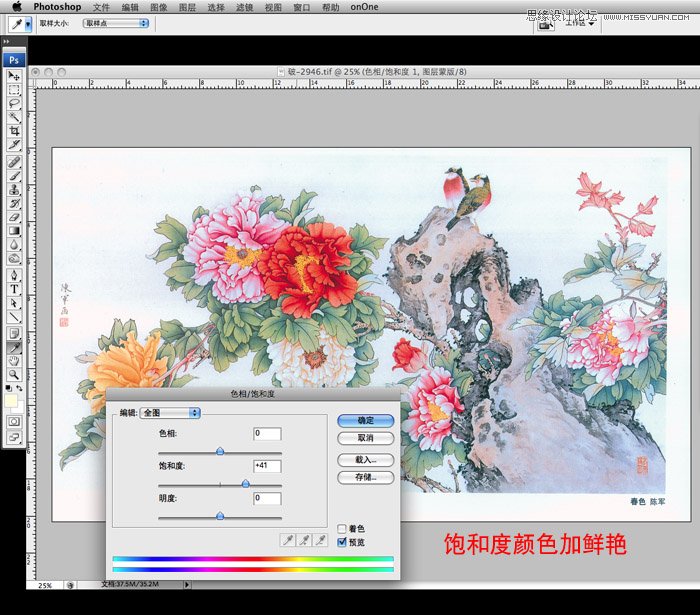Open the 图像 menu
The image size is (700, 615).
158,7
